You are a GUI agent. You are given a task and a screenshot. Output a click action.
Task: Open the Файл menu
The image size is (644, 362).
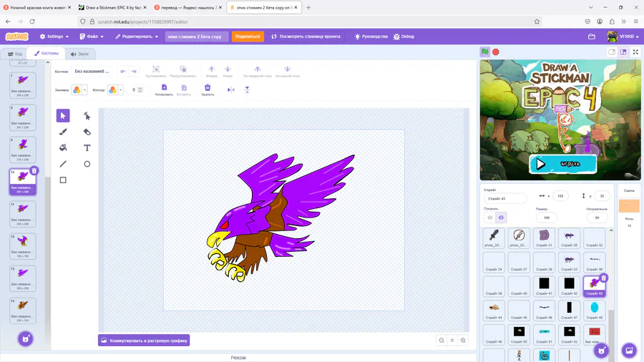(x=92, y=36)
